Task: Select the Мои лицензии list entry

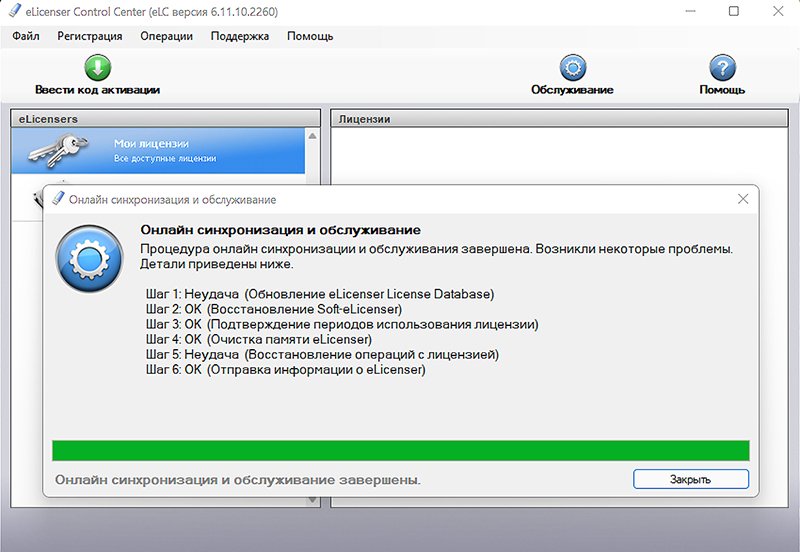Action: tap(158, 150)
